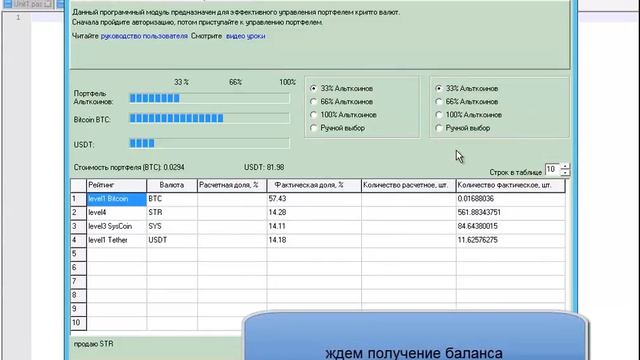Click the Стоимость портфеля (BTC): 0.0294 label
Screen dimensions: 640x360
click(129, 167)
